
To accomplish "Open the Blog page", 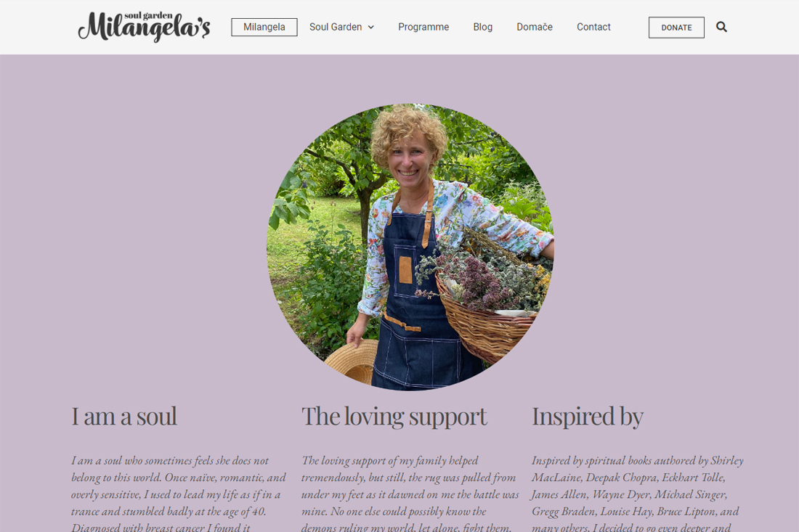I will pos(482,27).
